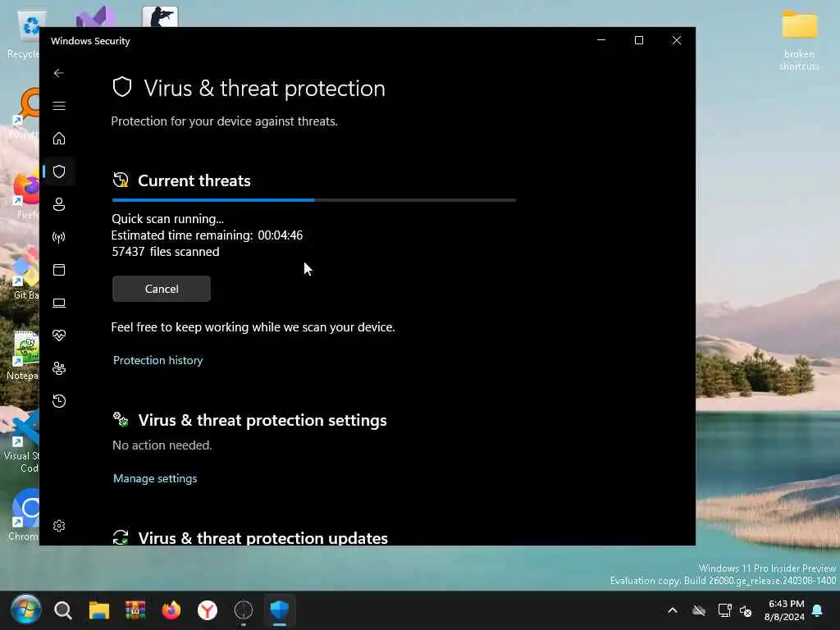Launch Yandex browser from the taskbar
The width and height of the screenshot is (840, 630).
click(x=208, y=610)
